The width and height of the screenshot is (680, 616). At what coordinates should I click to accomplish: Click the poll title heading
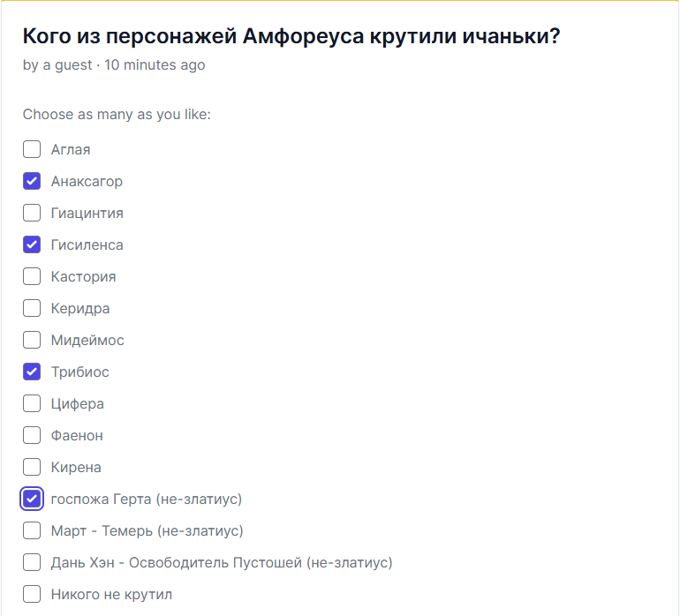click(291, 37)
